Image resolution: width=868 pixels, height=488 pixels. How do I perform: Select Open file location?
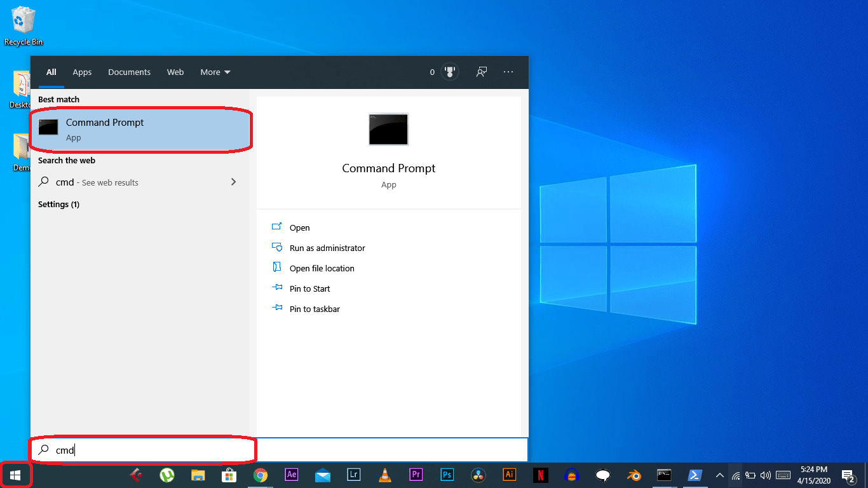322,268
